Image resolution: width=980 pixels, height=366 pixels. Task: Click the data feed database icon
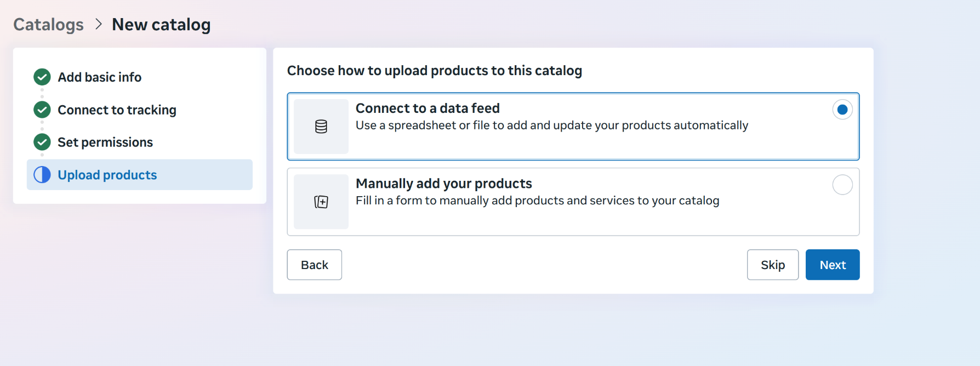(x=321, y=127)
